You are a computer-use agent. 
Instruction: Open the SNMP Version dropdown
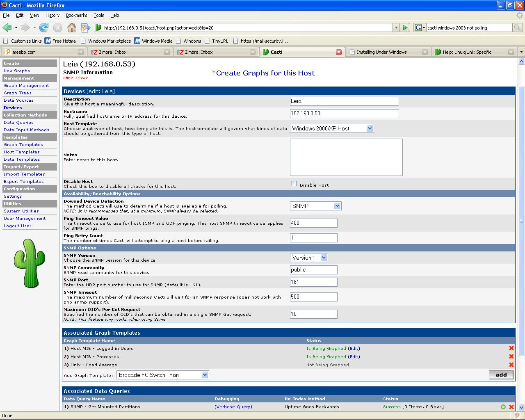[309, 258]
